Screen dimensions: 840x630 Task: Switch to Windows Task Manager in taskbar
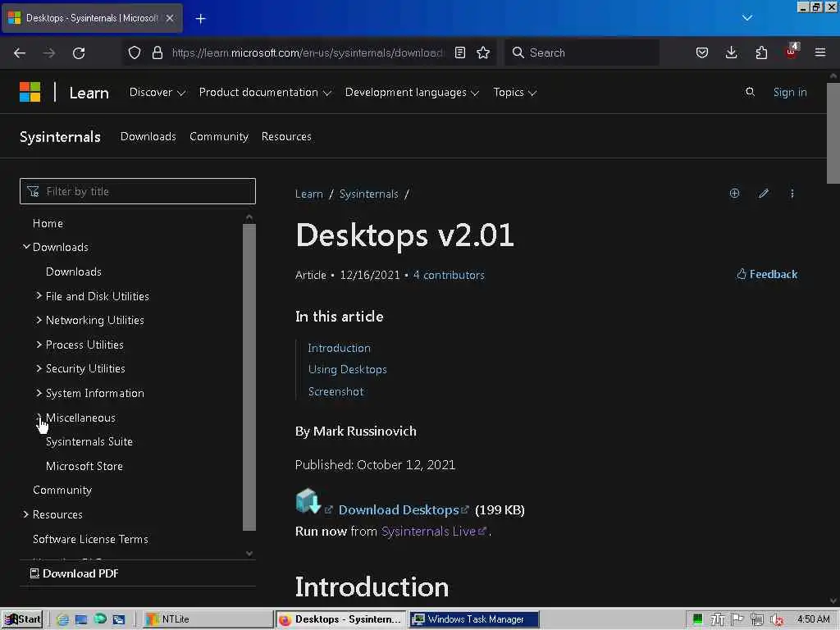coord(475,619)
